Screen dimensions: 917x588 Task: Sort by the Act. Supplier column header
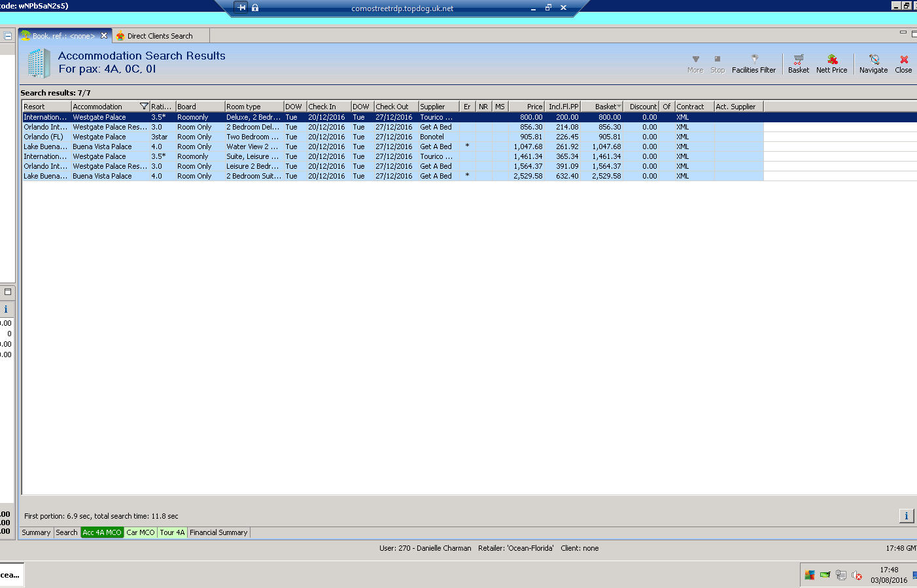pyautogui.click(x=738, y=107)
